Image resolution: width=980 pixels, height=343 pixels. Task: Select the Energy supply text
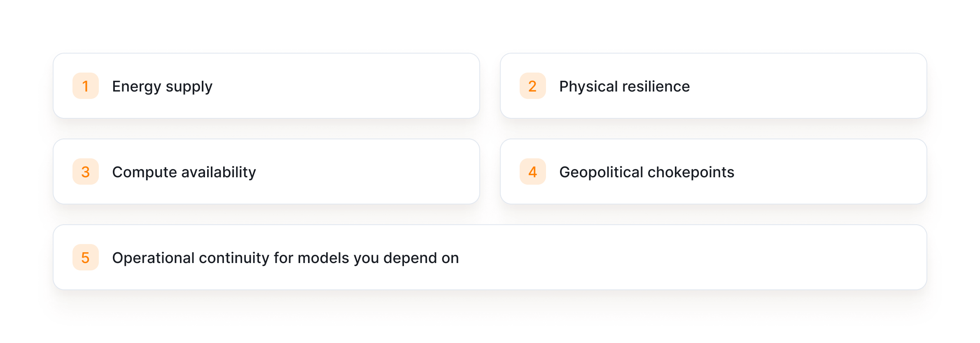(x=162, y=87)
